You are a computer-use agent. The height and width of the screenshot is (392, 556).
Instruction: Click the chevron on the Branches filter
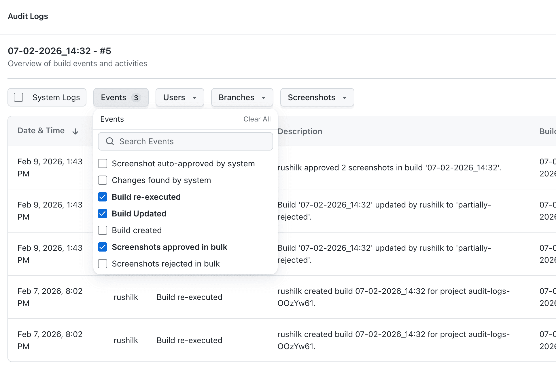(x=264, y=98)
